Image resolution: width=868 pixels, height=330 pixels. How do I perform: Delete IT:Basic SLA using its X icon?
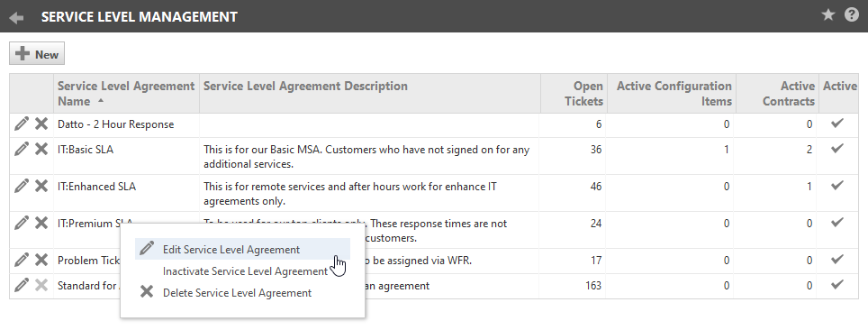(x=41, y=149)
